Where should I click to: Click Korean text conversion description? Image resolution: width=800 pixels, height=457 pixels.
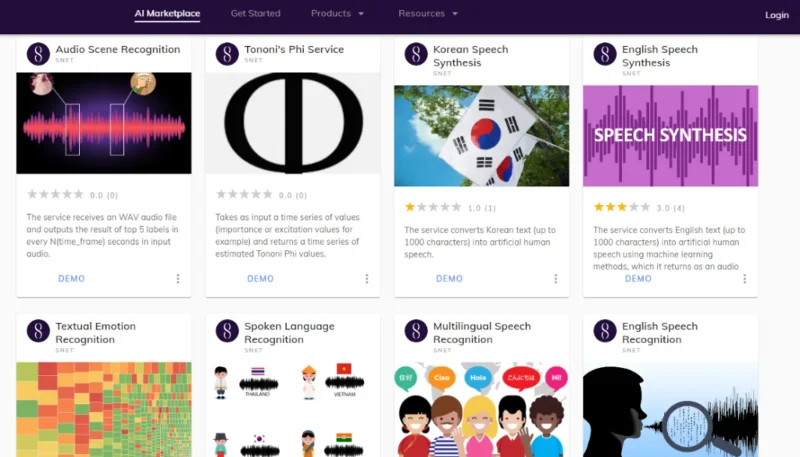[480, 242]
